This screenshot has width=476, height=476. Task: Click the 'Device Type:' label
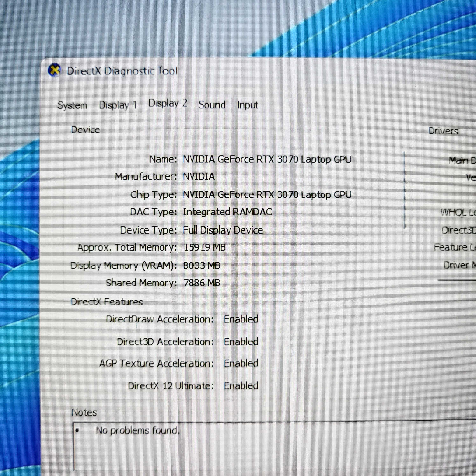coord(149,230)
